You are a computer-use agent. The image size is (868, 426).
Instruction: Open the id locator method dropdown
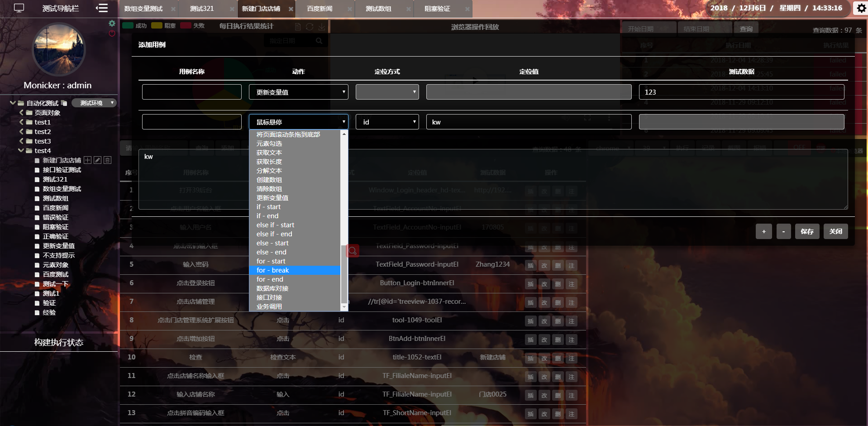(387, 122)
